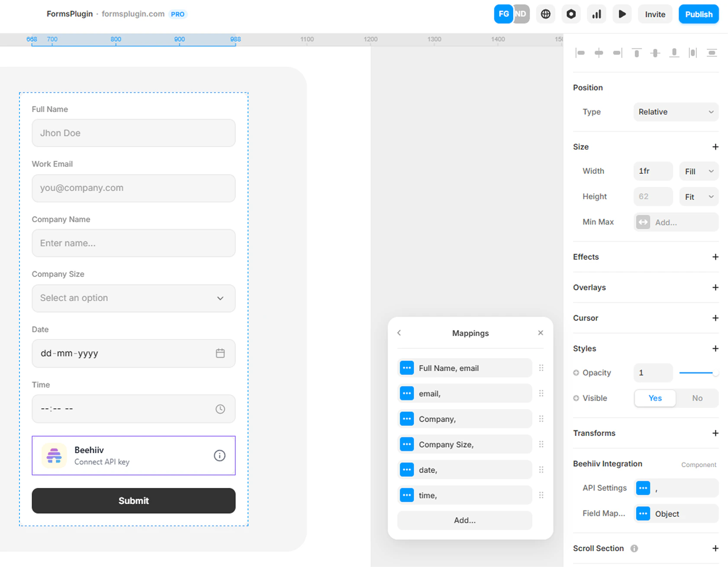Click the FG user avatar

[x=503, y=14]
